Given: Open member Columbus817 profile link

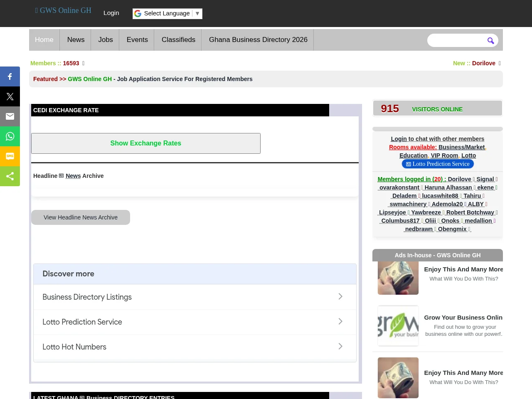Looking at the screenshot, I should point(401,221).
